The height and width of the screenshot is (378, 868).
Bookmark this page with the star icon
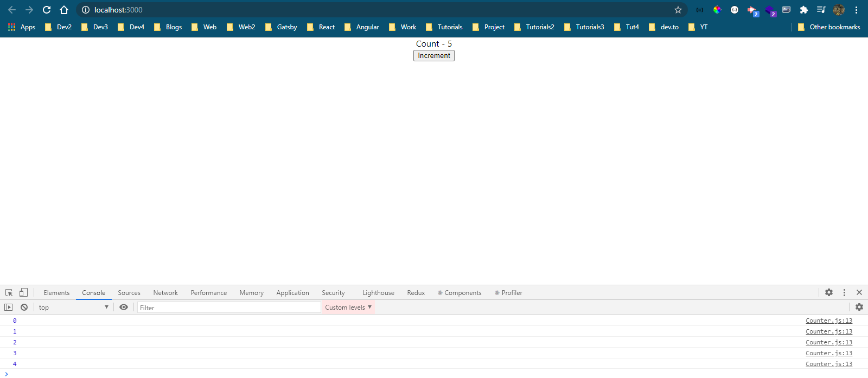(x=678, y=10)
